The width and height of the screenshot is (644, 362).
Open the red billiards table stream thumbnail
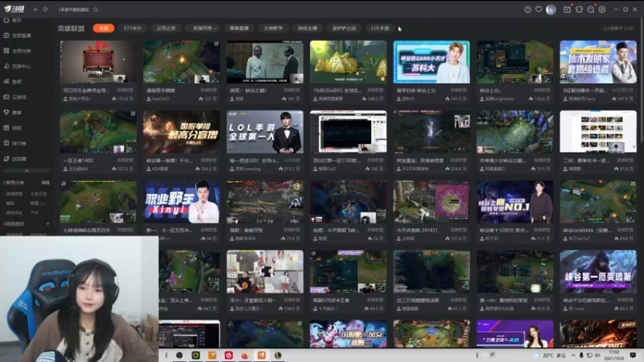pyautogui.click(x=98, y=62)
